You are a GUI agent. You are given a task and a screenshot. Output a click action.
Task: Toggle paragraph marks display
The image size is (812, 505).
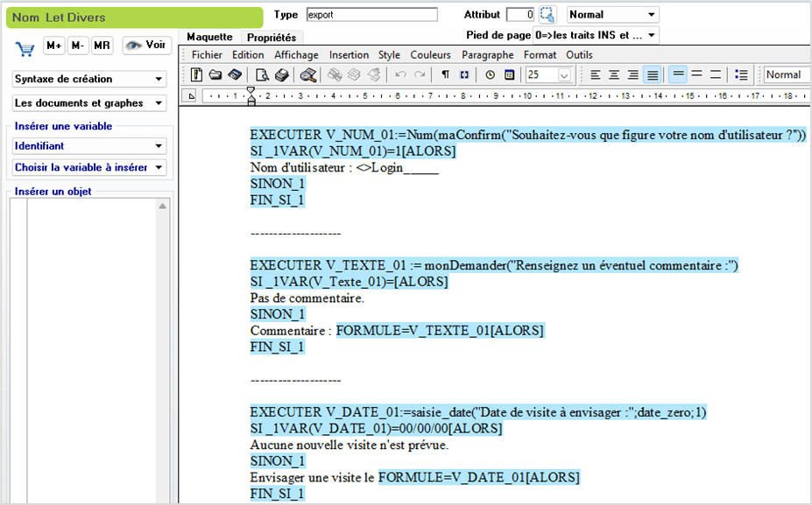click(445, 75)
